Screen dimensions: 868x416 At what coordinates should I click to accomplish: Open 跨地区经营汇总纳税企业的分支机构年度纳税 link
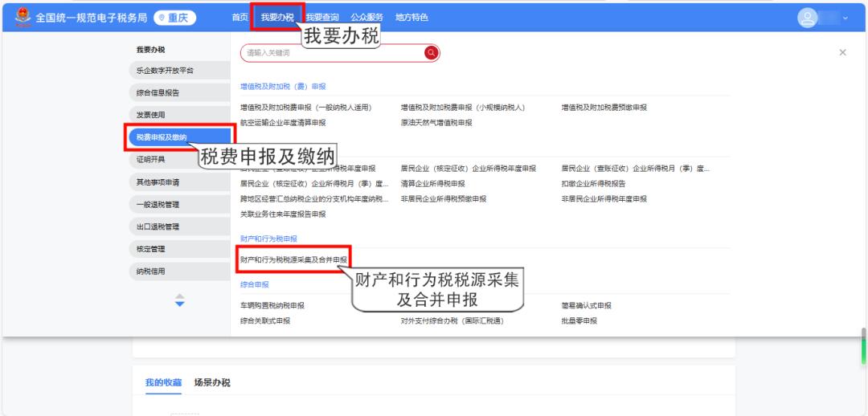click(314, 198)
